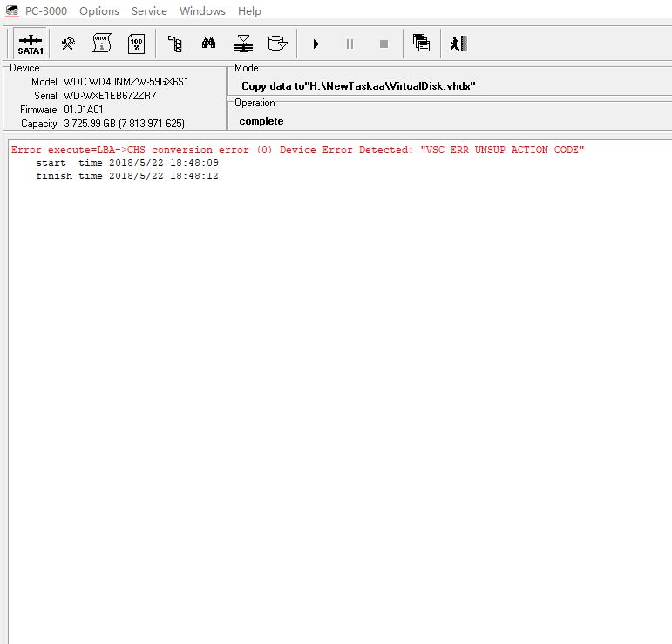Click the exit running man icon
The width and height of the screenshot is (672, 644).
tap(459, 44)
